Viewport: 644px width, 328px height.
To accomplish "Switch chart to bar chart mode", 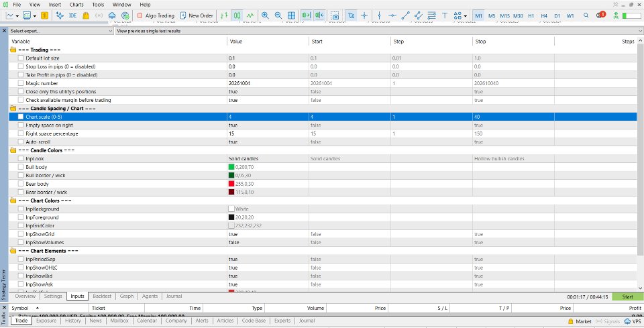I will pyautogui.click(x=224, y=15).
